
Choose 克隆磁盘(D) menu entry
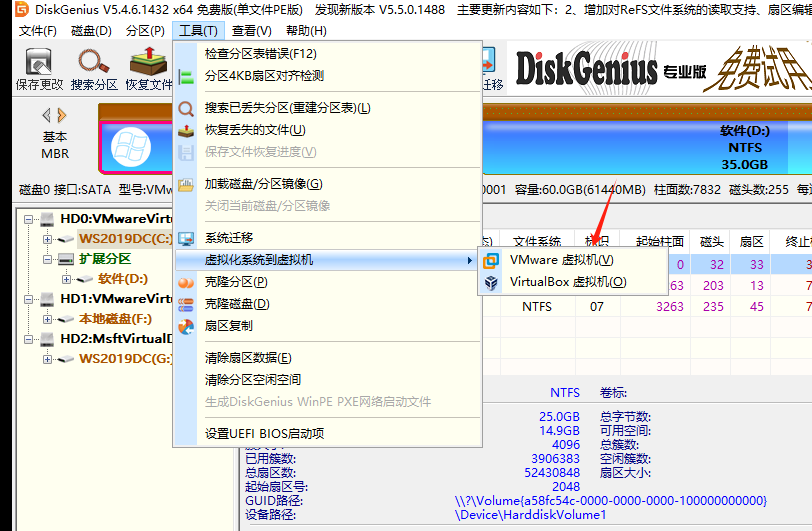328,304
